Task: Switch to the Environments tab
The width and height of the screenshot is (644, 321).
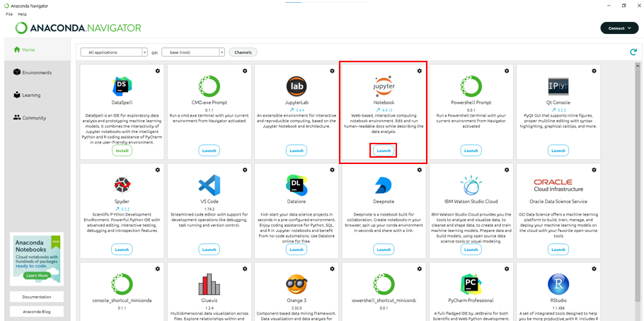Action: click(37, 73)
